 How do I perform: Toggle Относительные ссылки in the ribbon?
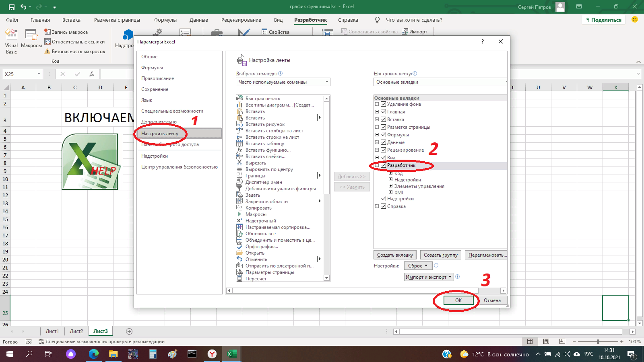74,42
